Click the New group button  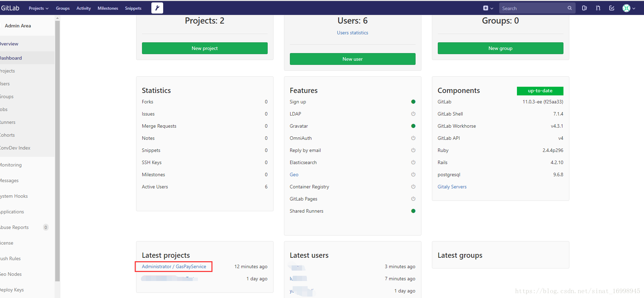501,48
